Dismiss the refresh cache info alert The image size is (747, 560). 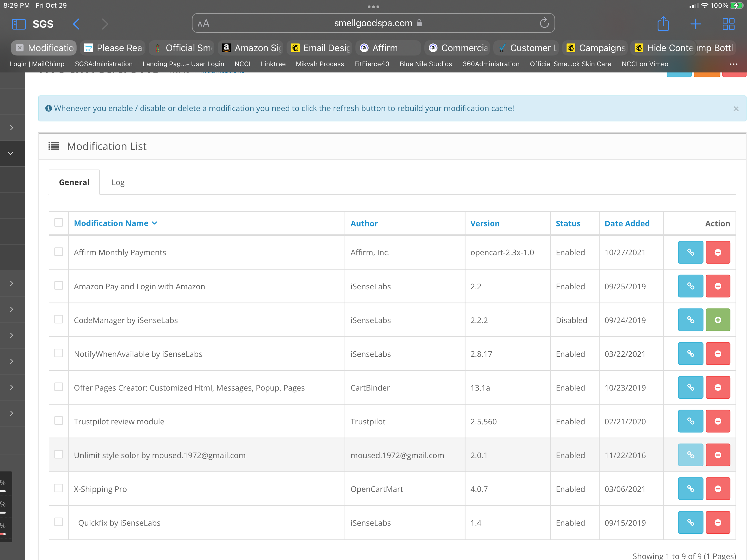736,109
